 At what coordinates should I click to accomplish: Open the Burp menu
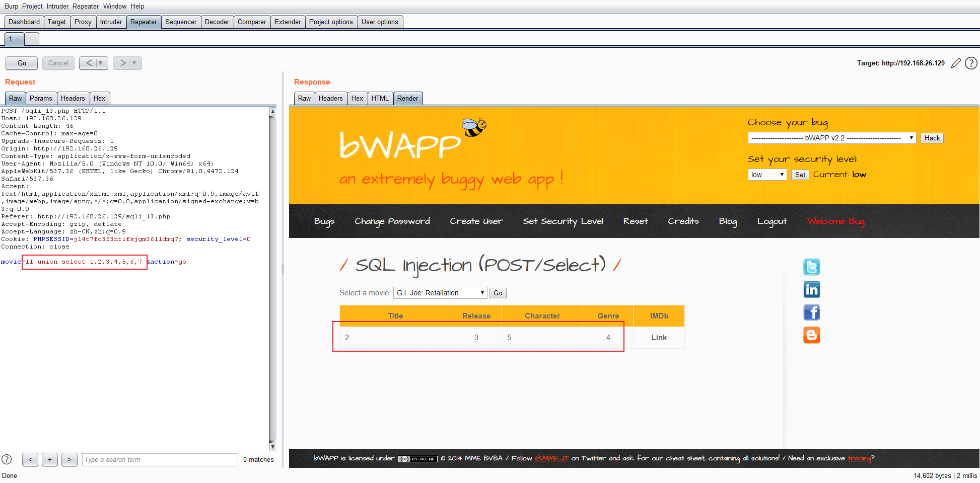coord(12,6)
